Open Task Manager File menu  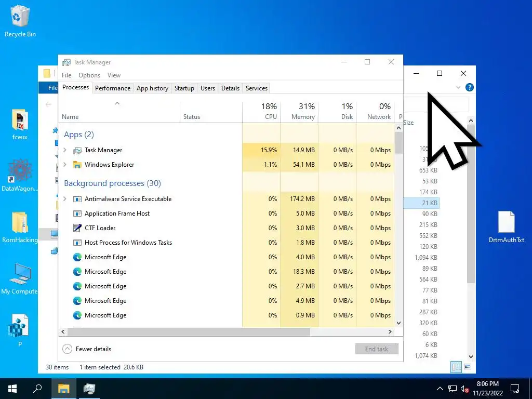(66, 75)
